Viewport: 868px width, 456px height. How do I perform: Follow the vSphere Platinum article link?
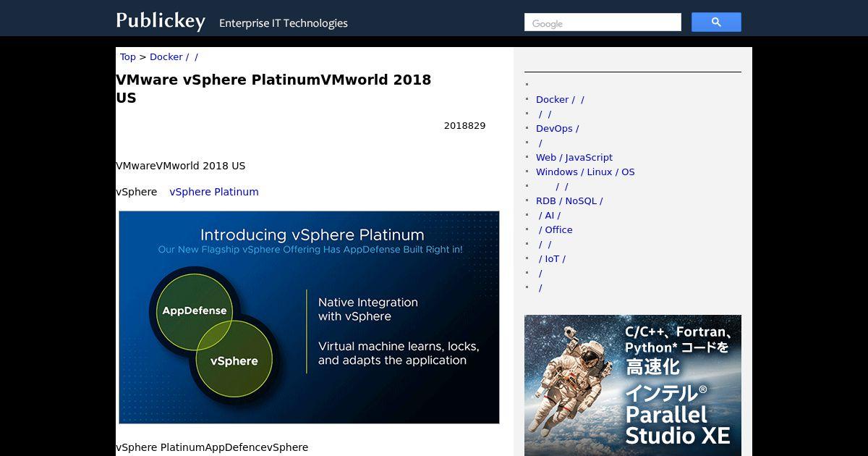[213, 192]
